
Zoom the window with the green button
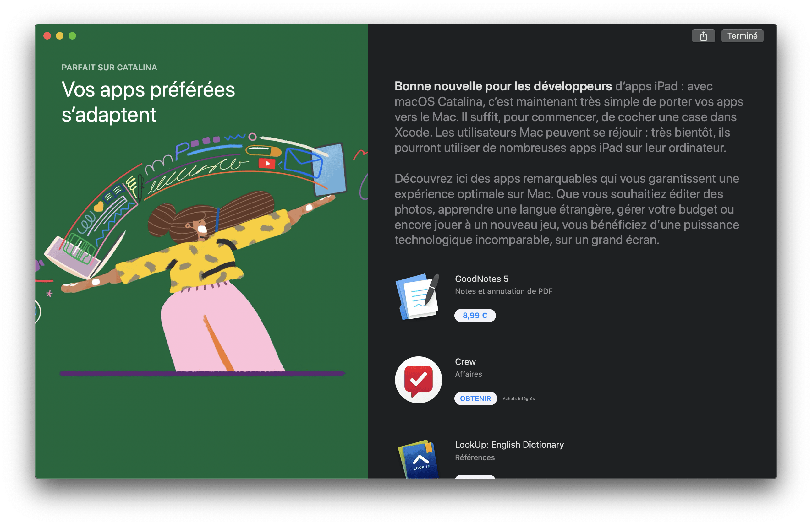pos(72,36)
